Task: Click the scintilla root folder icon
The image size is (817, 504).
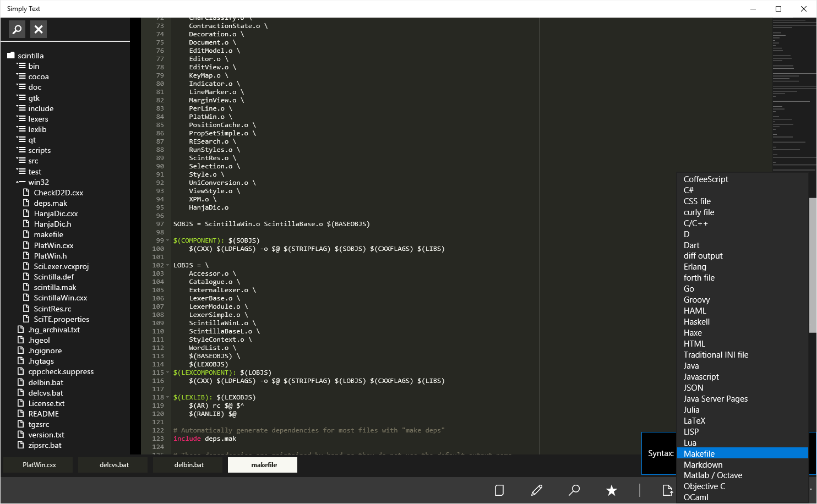Action: pos(11,56)
